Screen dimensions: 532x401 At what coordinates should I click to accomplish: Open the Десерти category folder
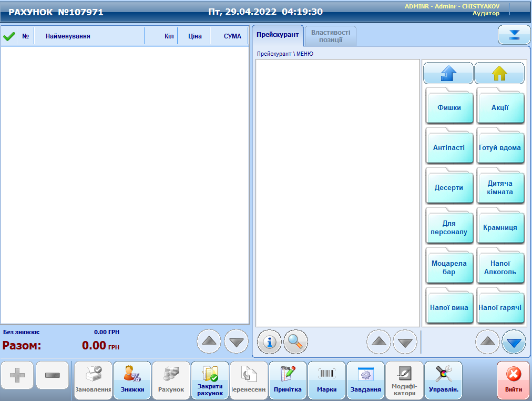click(448, 188)
